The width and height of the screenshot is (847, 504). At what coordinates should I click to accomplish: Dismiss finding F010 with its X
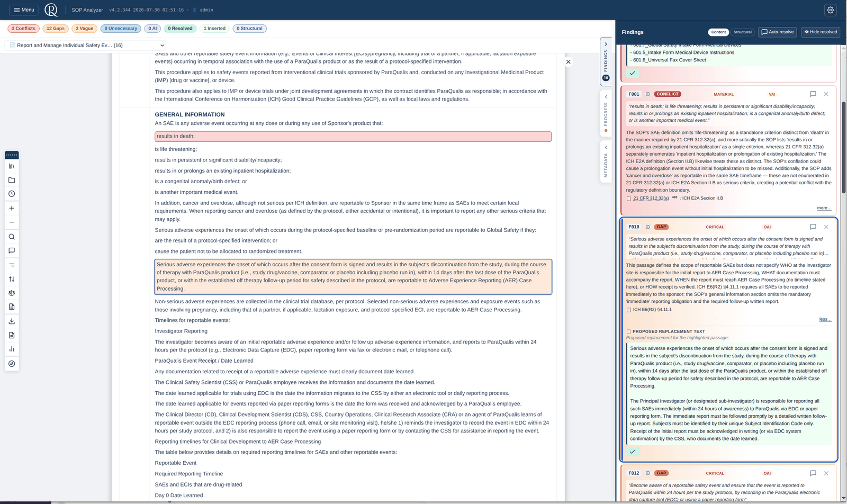coord(826,227)
